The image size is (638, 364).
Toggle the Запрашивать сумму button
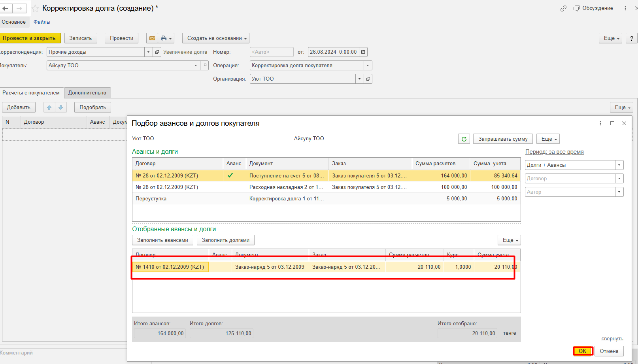503,139
